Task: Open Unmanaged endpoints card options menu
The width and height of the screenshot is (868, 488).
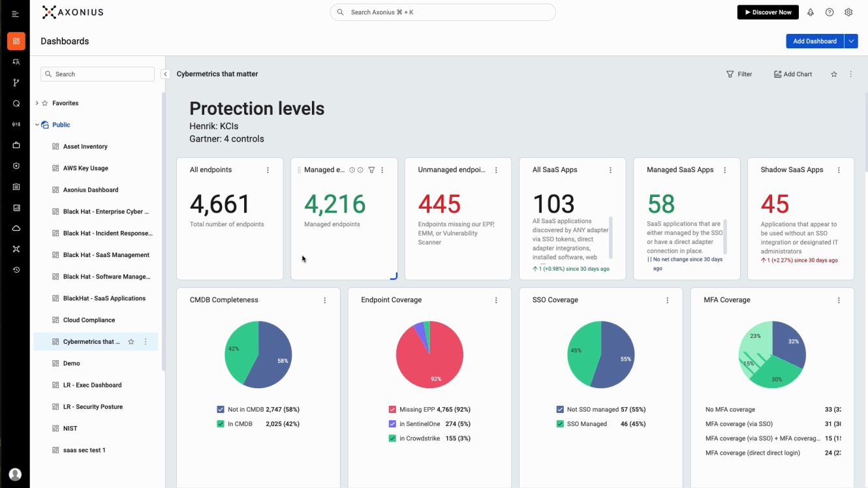Action: coord(496,170)
